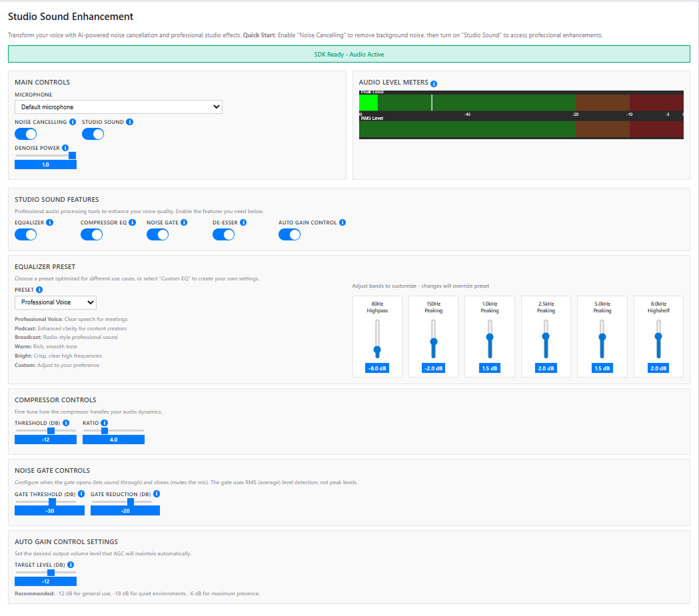Click the Warm preset description line

click(x=46, y=346)
